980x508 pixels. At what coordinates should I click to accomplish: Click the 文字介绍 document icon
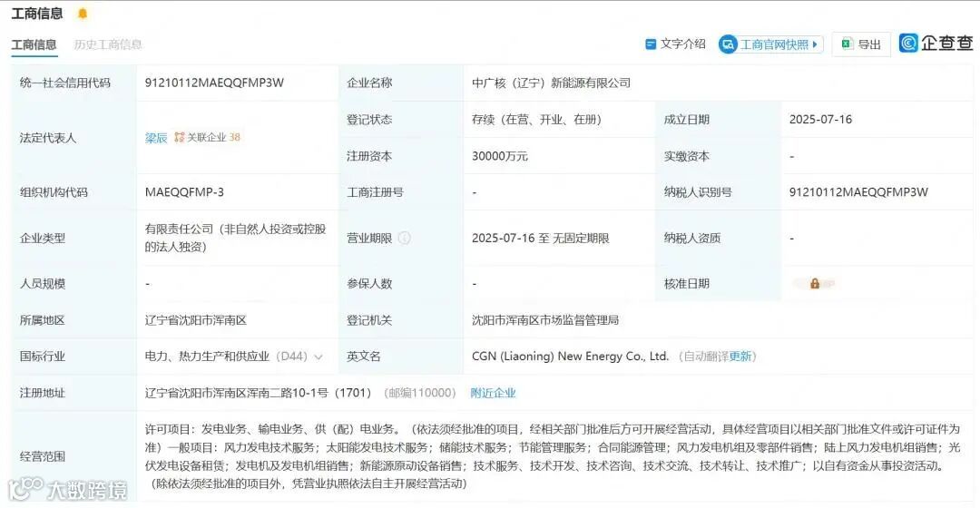[x=651, y=44]
